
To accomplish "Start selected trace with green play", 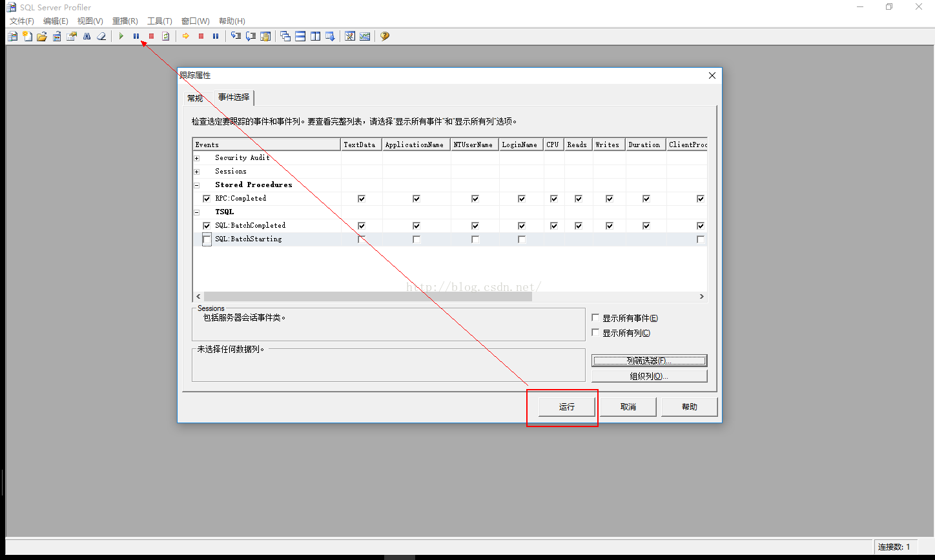I will tap(121, 36).
